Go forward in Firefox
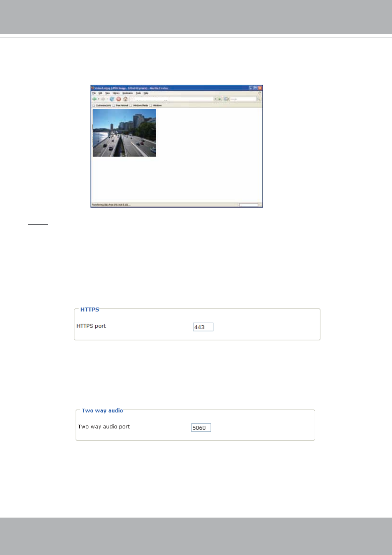The image size is (392, 555). 103,99
